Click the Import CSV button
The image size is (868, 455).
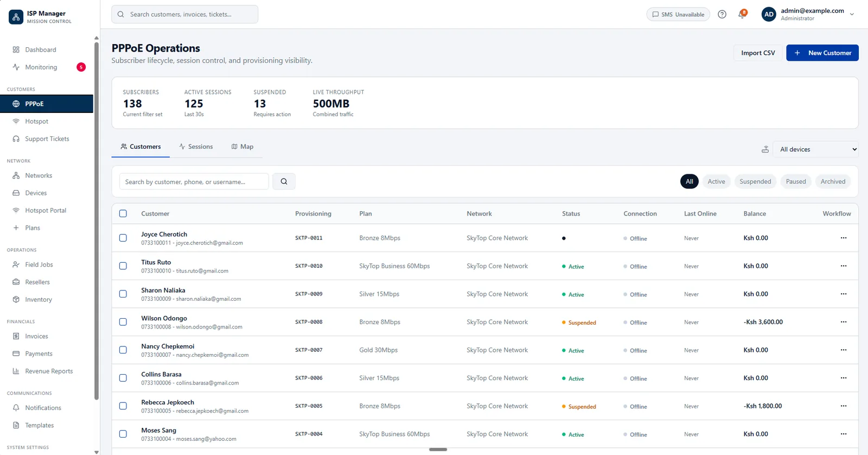click(x=758, y=53)
